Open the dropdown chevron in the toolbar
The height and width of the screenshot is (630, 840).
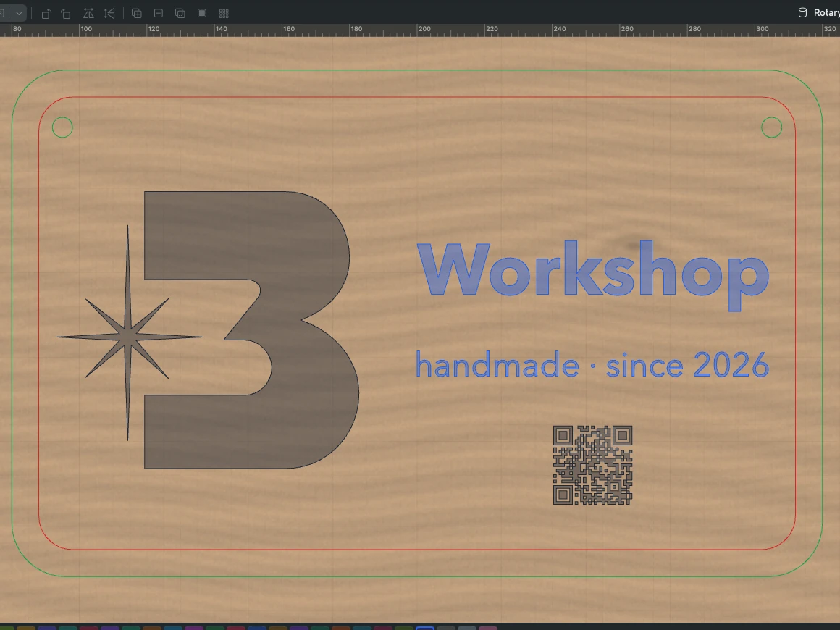click(x=19, y=13)
